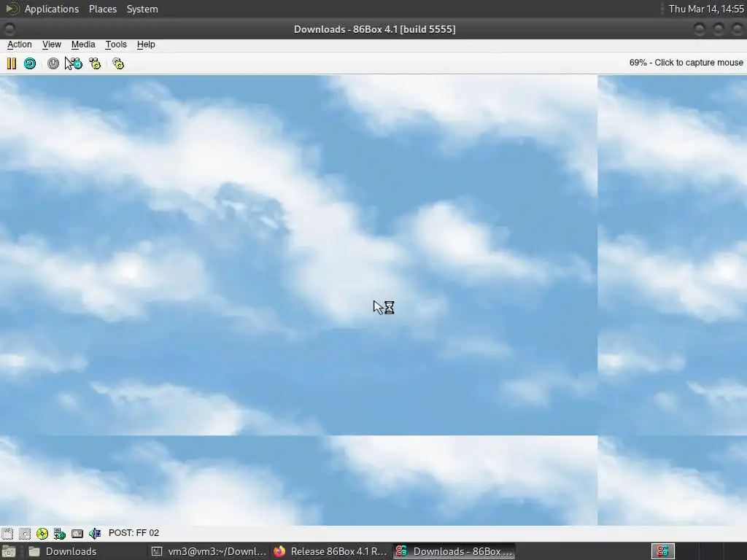Click the sound speaker icon in status bar
Image resolution: width=747 pixels, height=560 pixels.
(x=95, y=533)
